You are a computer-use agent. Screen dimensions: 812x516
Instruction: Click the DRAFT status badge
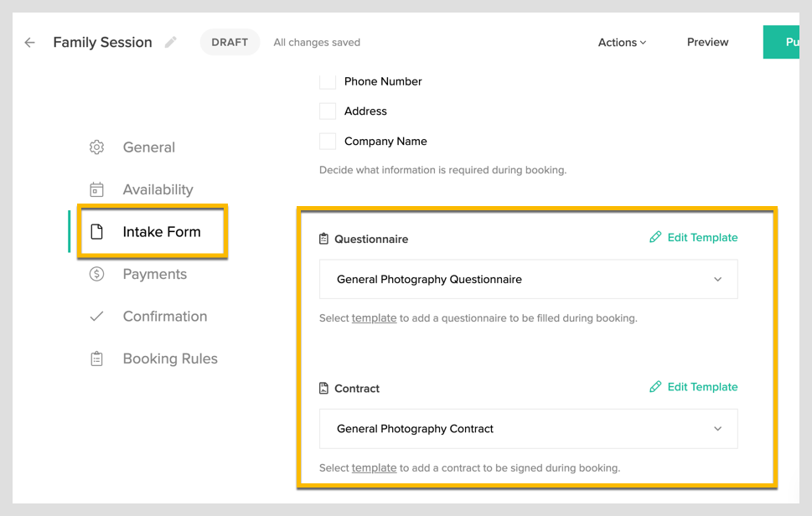point(230,42)
